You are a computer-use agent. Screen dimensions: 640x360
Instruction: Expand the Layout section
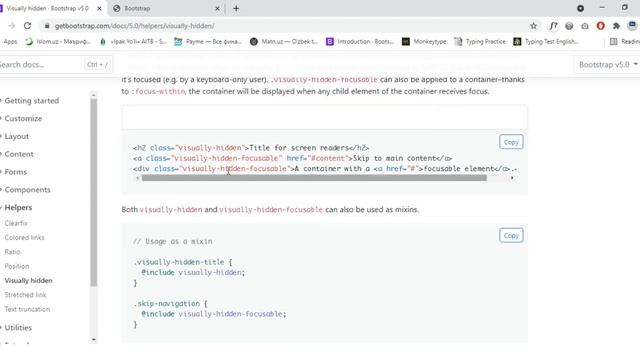(x=16, y=136)
